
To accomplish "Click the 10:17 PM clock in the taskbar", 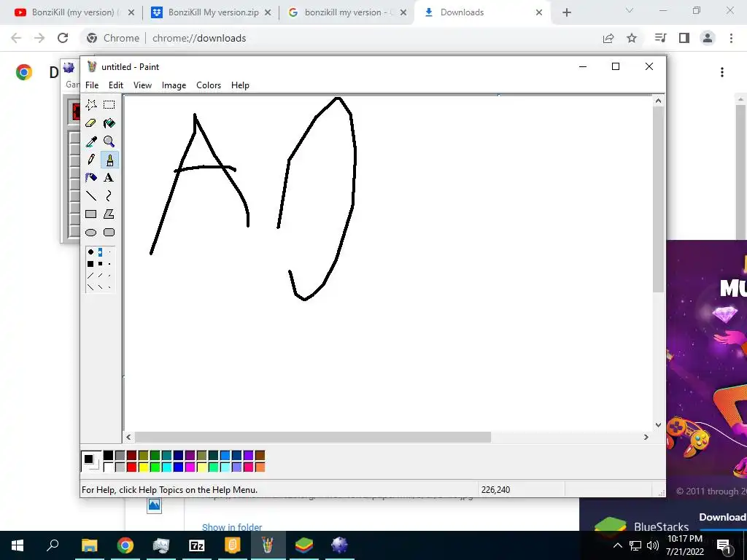I will (x=684, y=539).
